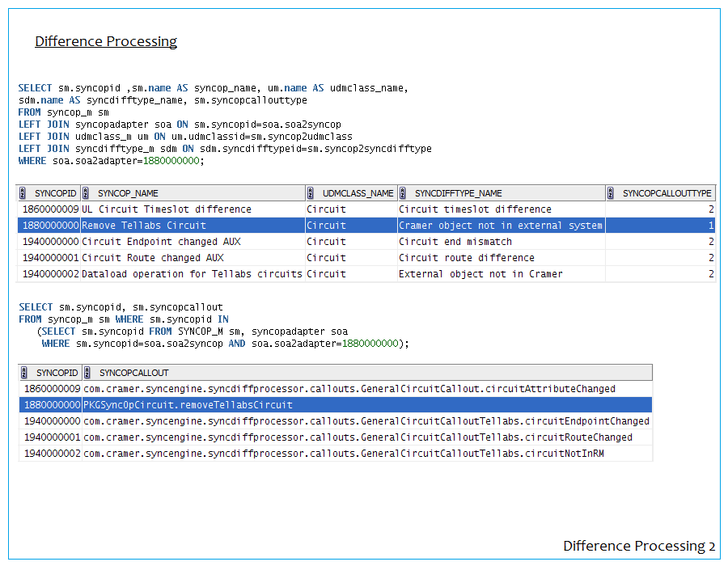Select the Circuit Route changed AUX cell
Screen dimensions: 728x566
tap(153, 258)
